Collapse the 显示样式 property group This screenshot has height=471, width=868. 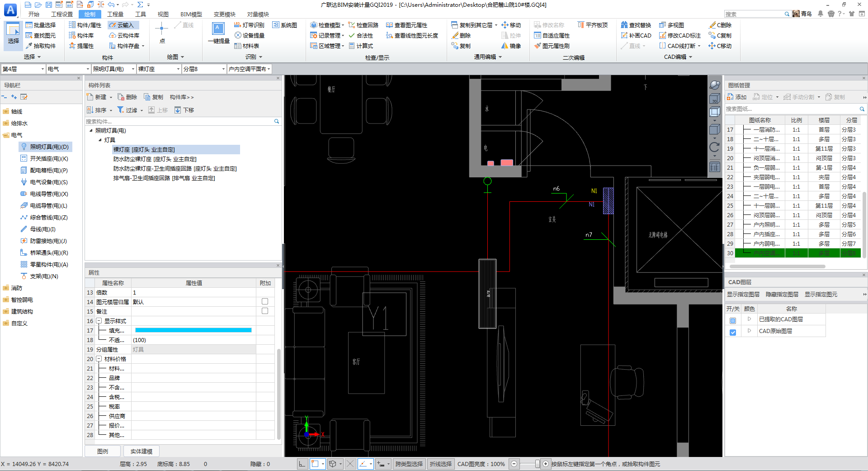point(99,321)
